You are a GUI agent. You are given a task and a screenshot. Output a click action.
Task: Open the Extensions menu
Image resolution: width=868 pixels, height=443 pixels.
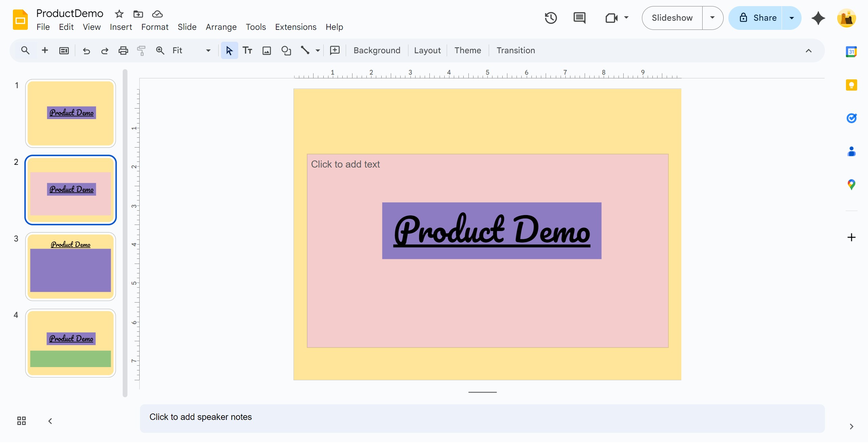click(x=296, y=27)
